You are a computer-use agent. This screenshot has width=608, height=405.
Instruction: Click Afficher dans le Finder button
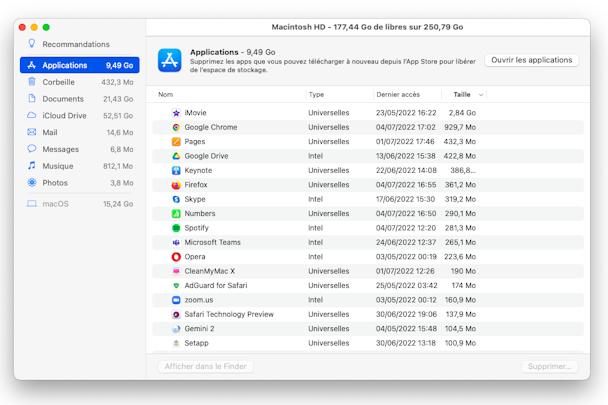pos(206,366)
